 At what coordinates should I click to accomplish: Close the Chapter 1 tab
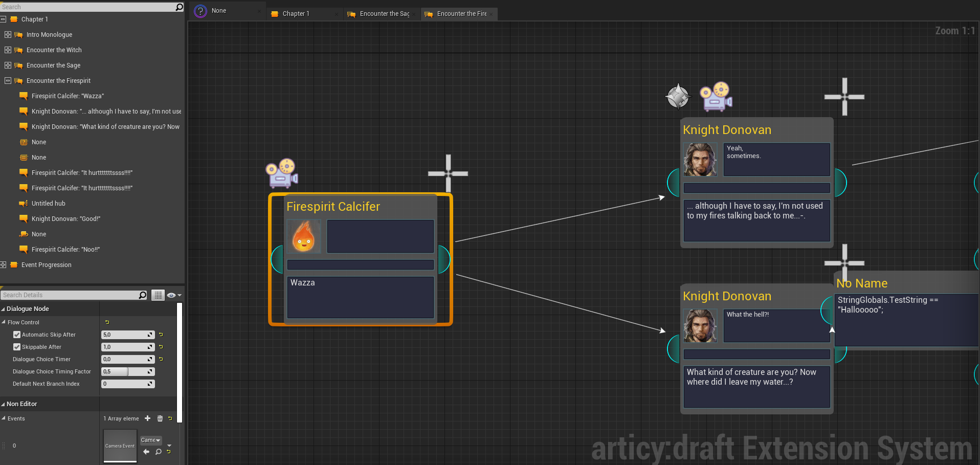pos(336,14)
